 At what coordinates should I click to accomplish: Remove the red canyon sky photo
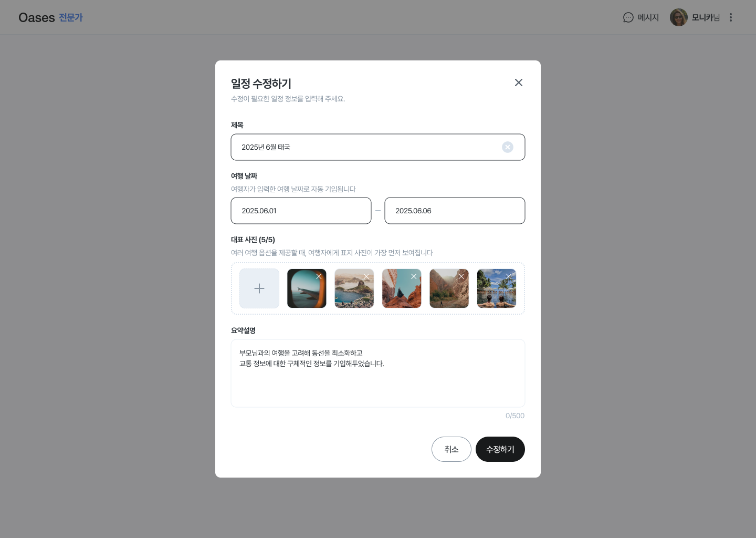414,276
